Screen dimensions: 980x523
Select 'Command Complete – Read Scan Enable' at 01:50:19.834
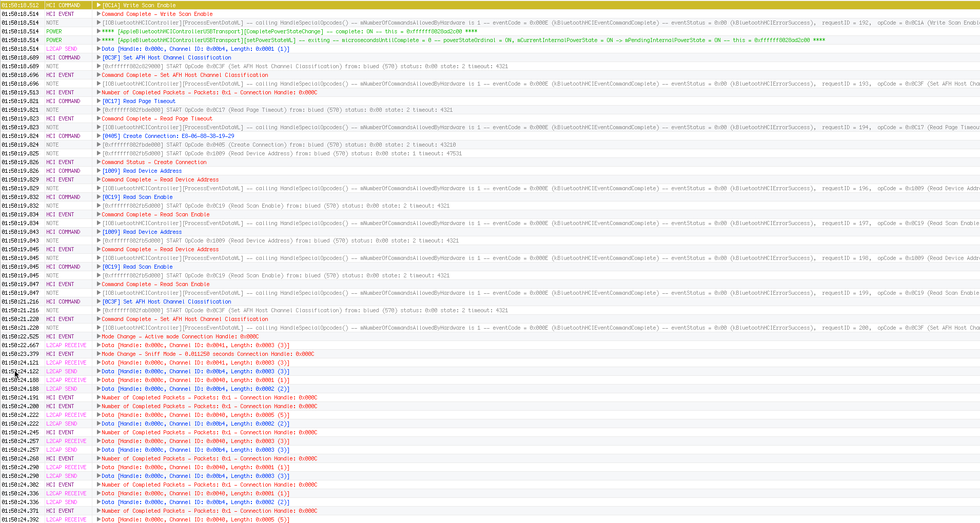[x=155, y=214]
